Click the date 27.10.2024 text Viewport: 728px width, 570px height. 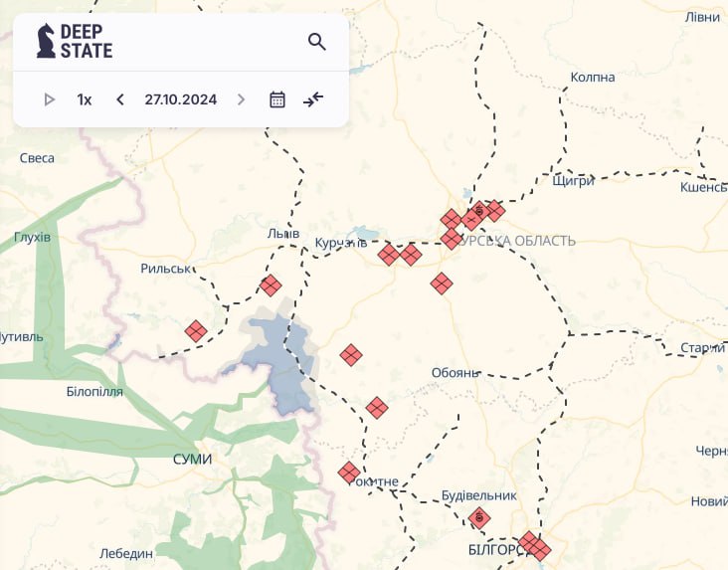click(x=180, y=99)
